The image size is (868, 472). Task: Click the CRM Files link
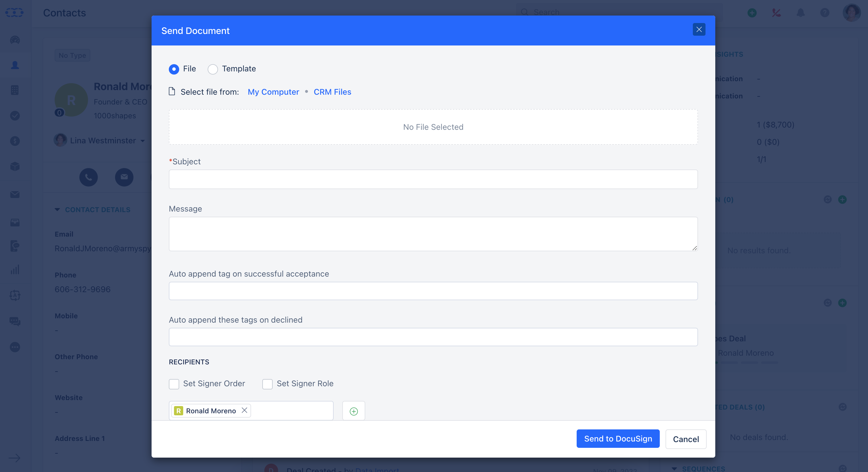332,91
